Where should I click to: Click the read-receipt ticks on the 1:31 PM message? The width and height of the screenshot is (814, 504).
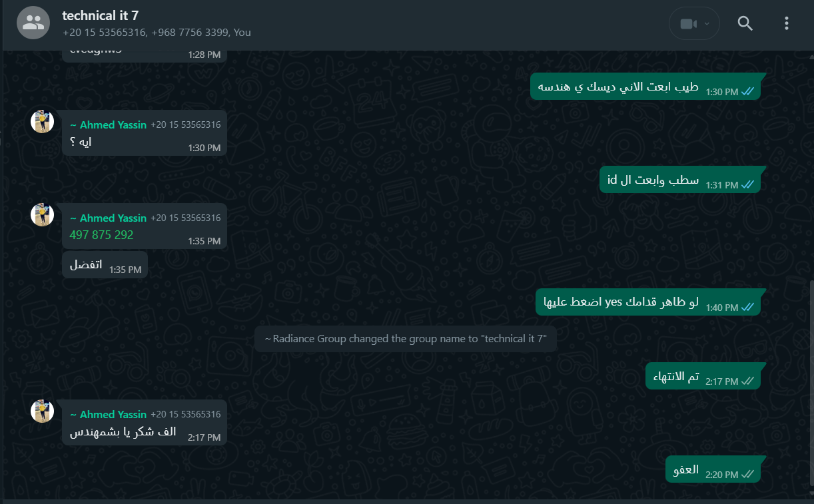point(747,184)
